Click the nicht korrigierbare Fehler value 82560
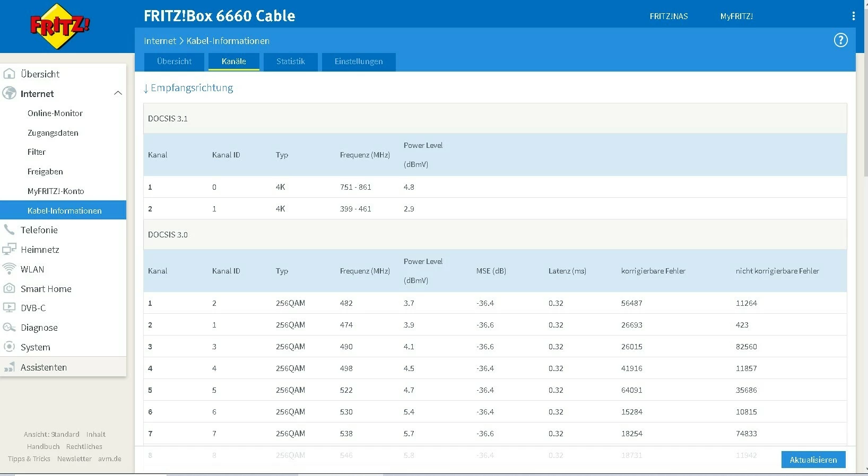The width and height of the screenshot is (868, 476). click(747, 347)
